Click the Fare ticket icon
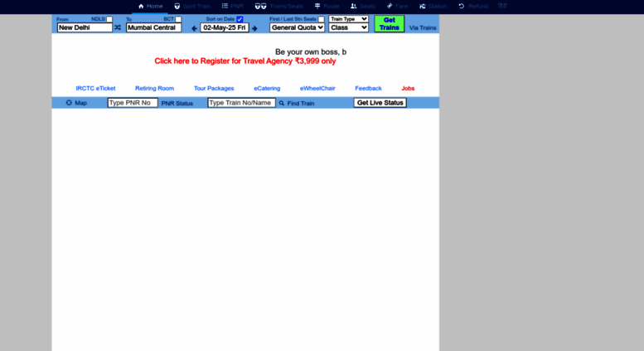The width and height of the screenshot is (644, 351). pos(390,6)
